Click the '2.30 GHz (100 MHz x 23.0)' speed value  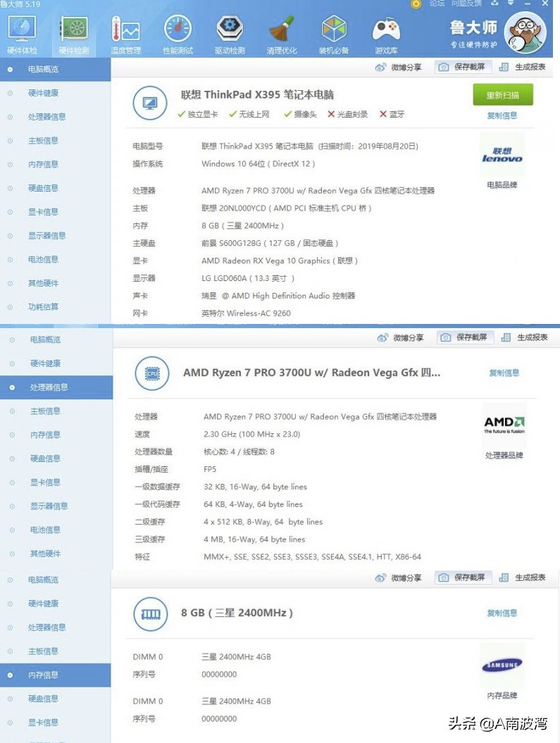[252, 434]
